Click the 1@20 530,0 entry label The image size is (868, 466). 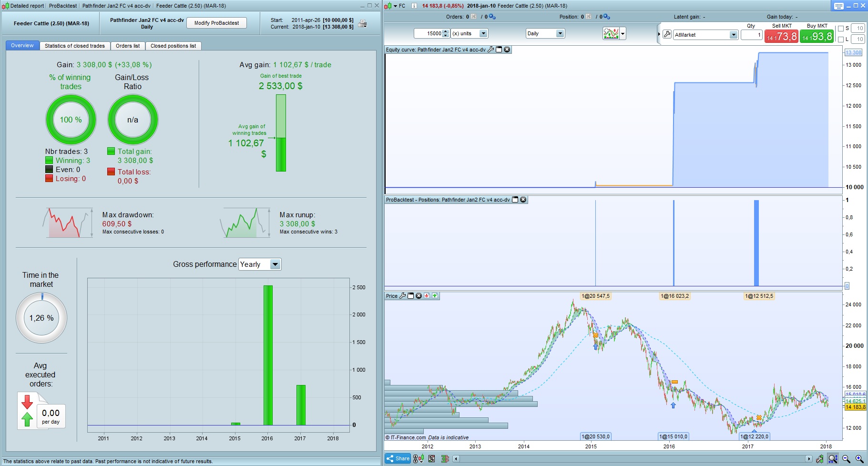595,436
